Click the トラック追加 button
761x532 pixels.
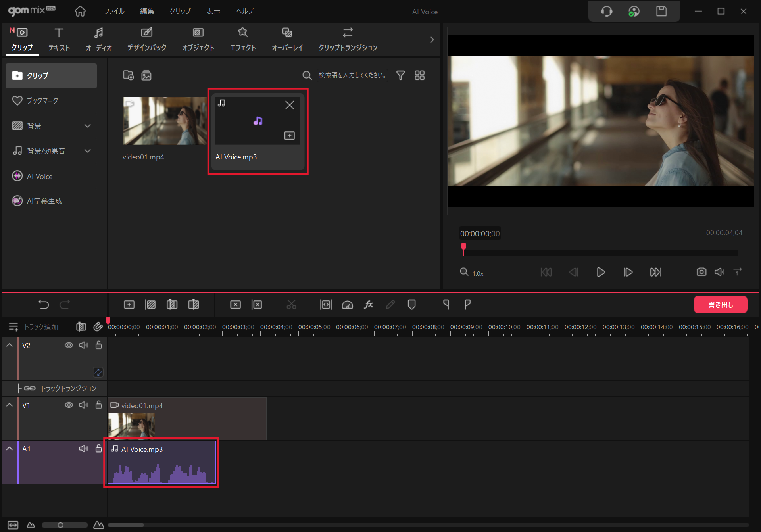34,327
